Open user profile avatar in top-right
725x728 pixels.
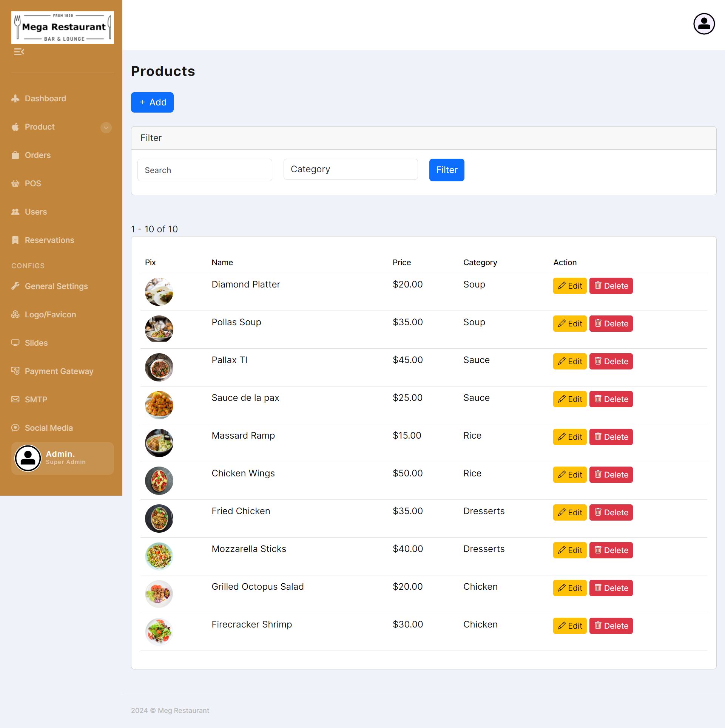704,24
